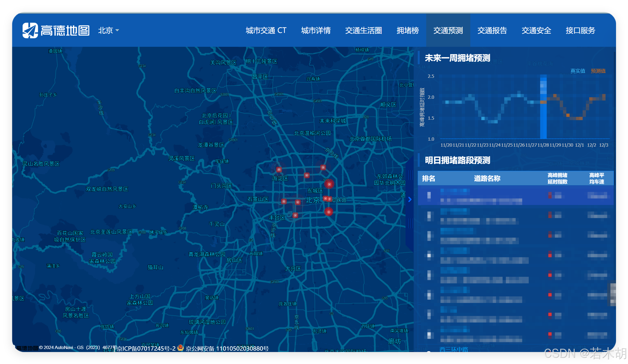Go to the 接口服务 page
This screenshot has width=628, height=364.
(580, 30)
